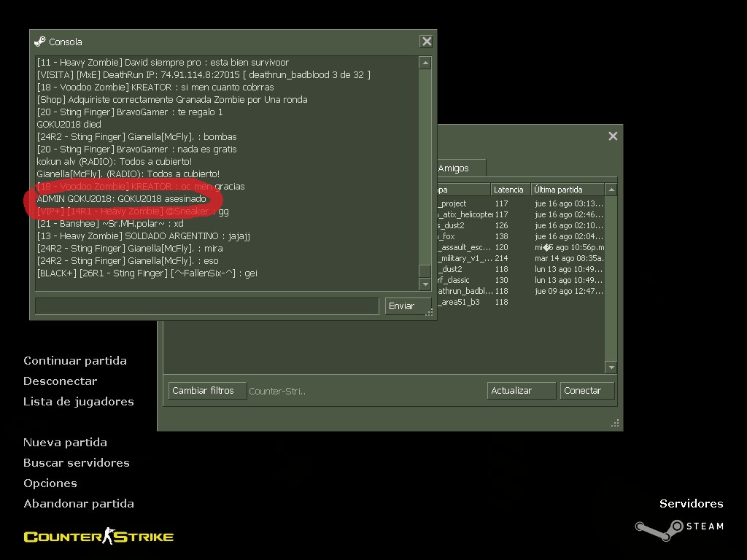Click the 'mi�5 ago 10:56p.m' date cell
The image size is (747, 560).
coord(569,247)
